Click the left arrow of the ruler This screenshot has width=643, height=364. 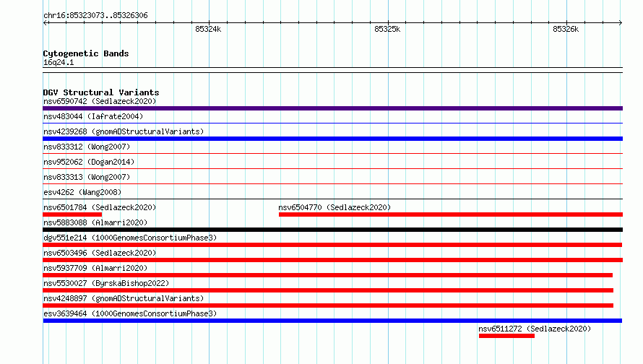point(45,23)
